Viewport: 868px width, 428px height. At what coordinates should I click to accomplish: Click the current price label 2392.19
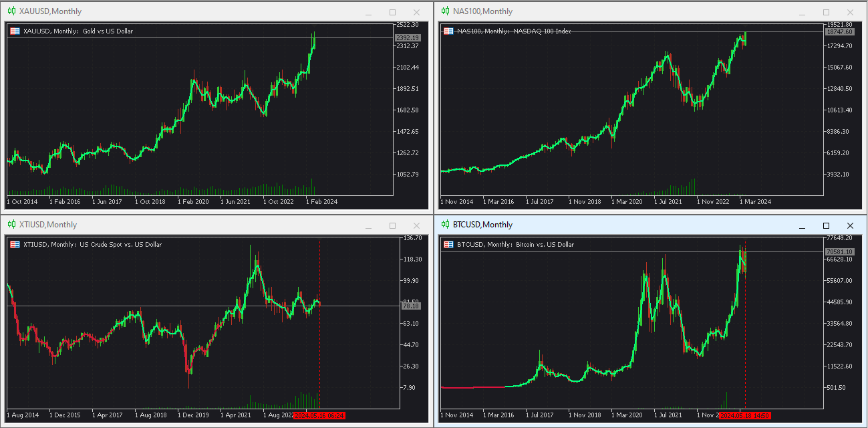pos(408,38)
